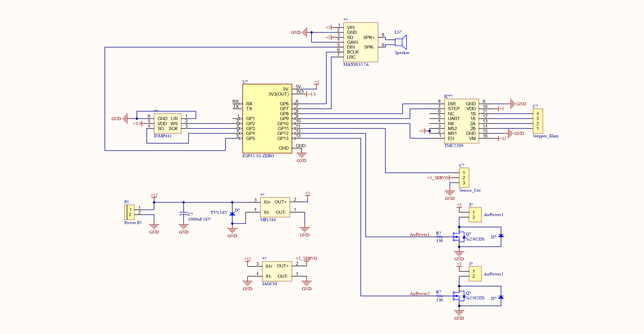This screenshot has width=644, height=334.
Task: Select the Si2302DS MOSFET on AirPower2 net
Action: click(x=459, y=296)
